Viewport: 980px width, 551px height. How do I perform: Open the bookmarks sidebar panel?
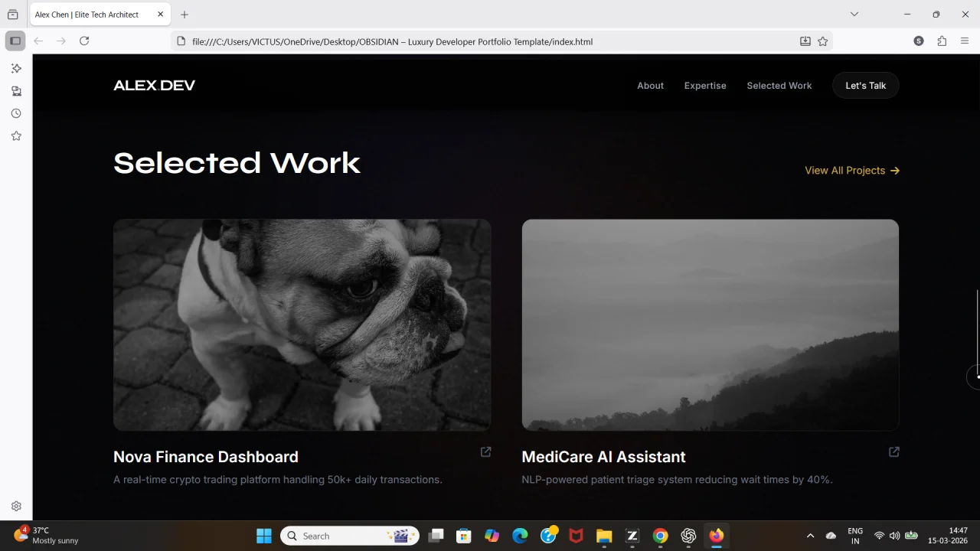click(16, 135)
